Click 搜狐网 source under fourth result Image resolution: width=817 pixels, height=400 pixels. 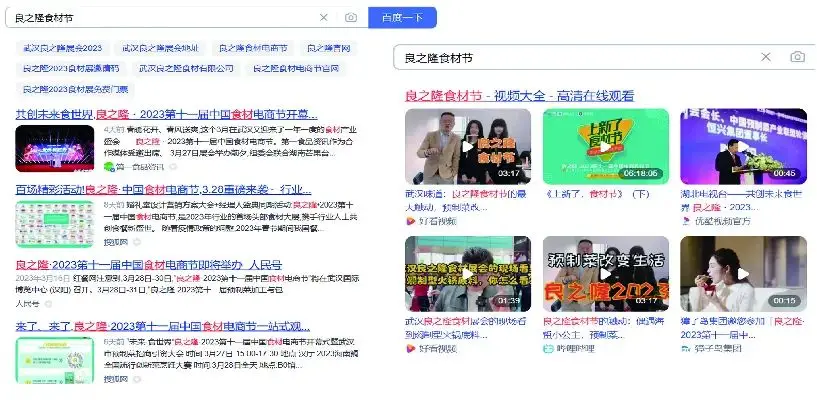116,379
